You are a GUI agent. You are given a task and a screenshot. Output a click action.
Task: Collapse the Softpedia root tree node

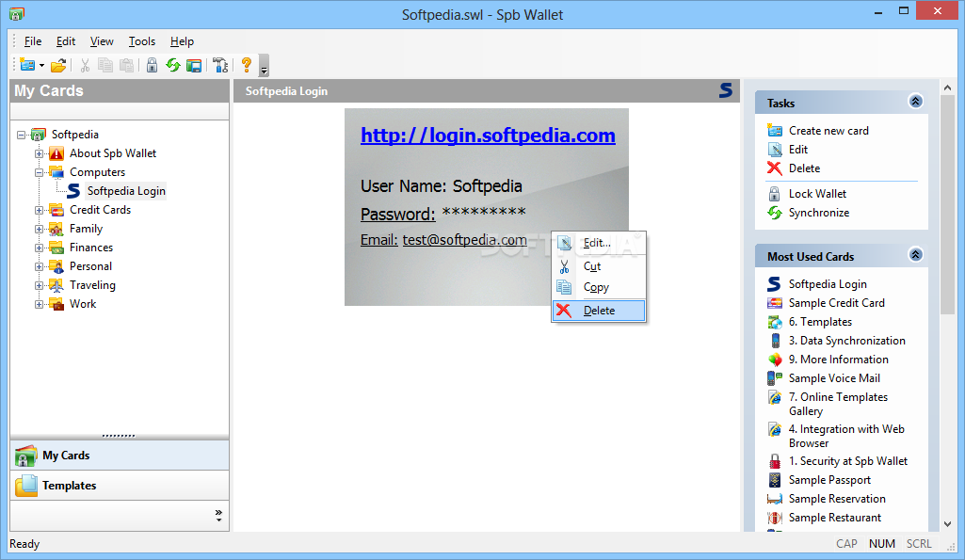pyautogui.click(x=21, y=135)
